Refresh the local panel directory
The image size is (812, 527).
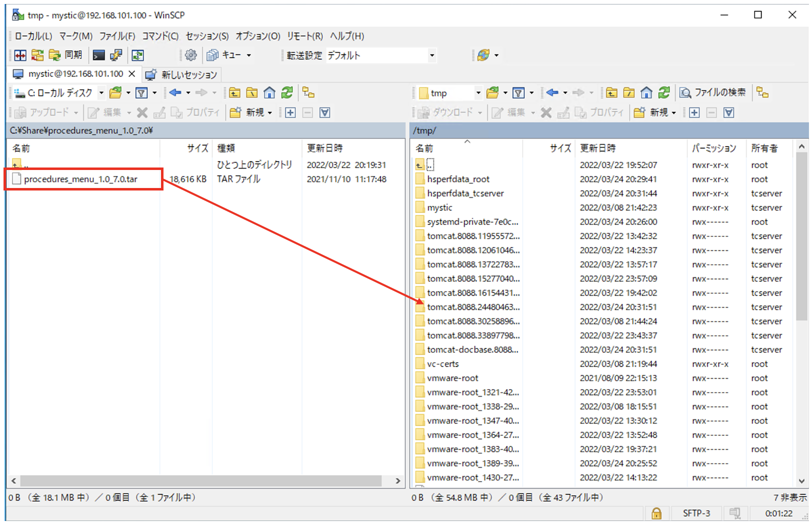(x=287, y=92)
